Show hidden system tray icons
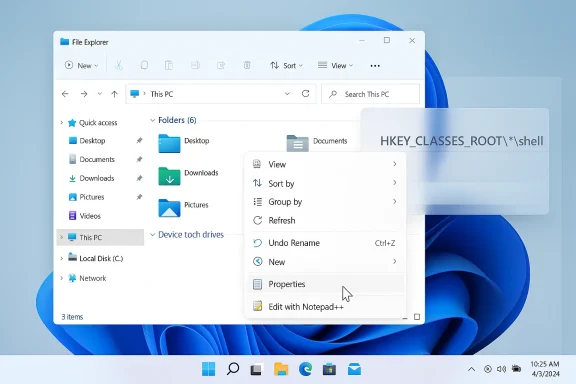Image resolution: width=576 pixels, height=384 pixels. click(x=471, y=369)
